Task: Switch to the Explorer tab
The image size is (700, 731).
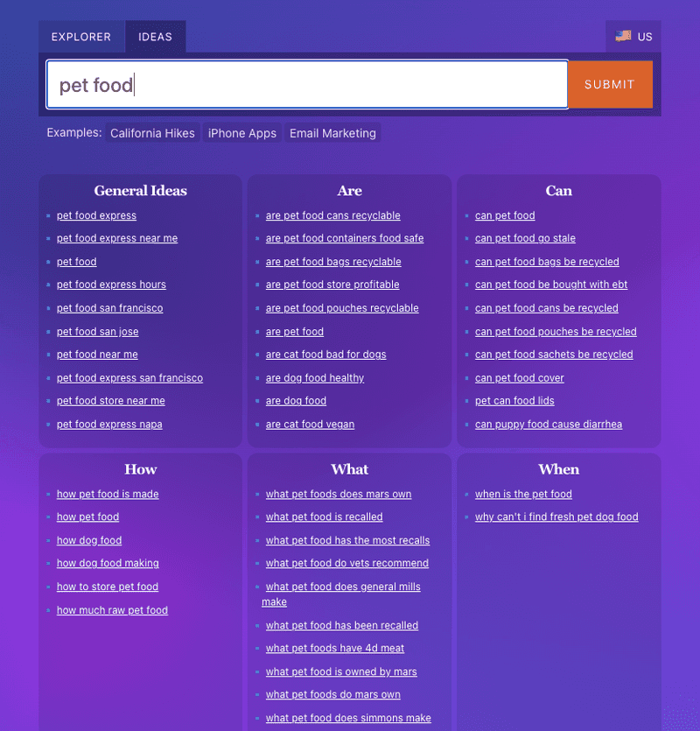Action: point(81,37)
